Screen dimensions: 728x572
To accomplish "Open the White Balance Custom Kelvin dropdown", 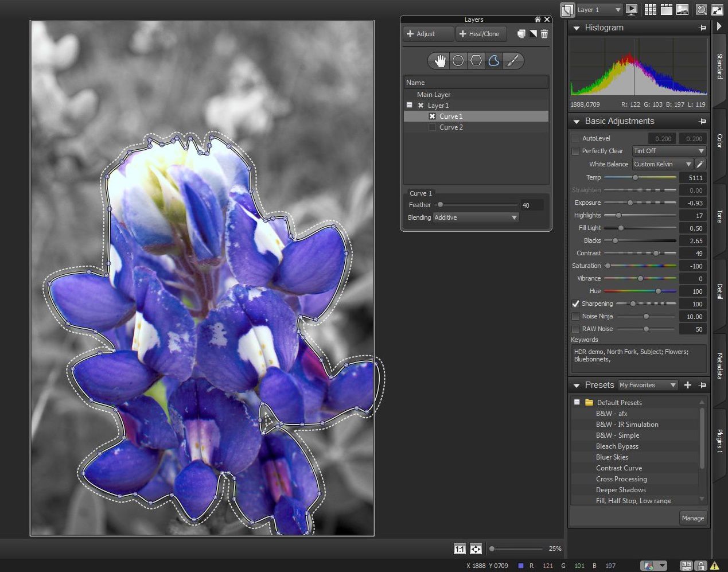I will 663,164.
